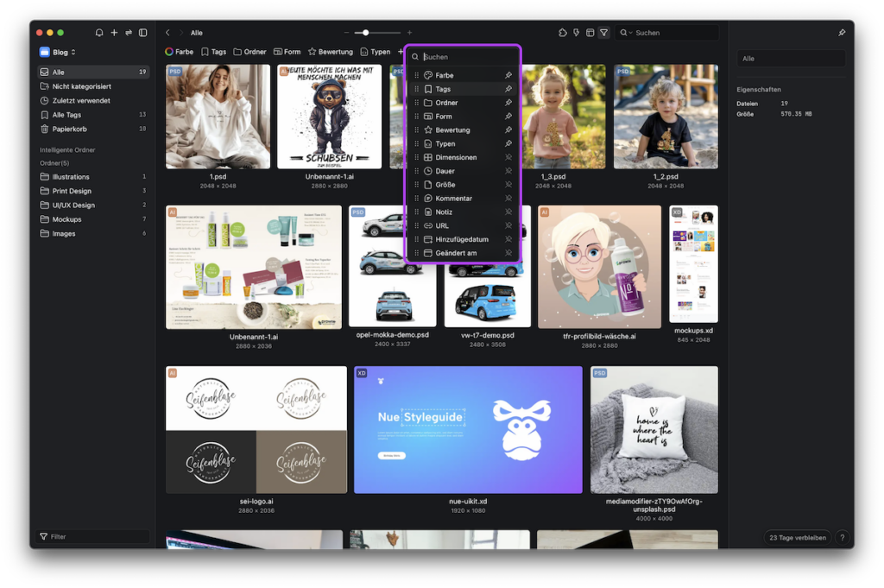
Task: Pin Dauer in the filter dropdown
Action: click(x=508, y=171)
